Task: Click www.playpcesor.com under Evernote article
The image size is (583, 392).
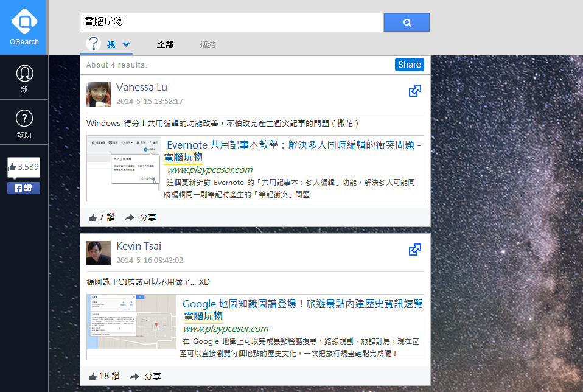Action: (x=210, y=170)
